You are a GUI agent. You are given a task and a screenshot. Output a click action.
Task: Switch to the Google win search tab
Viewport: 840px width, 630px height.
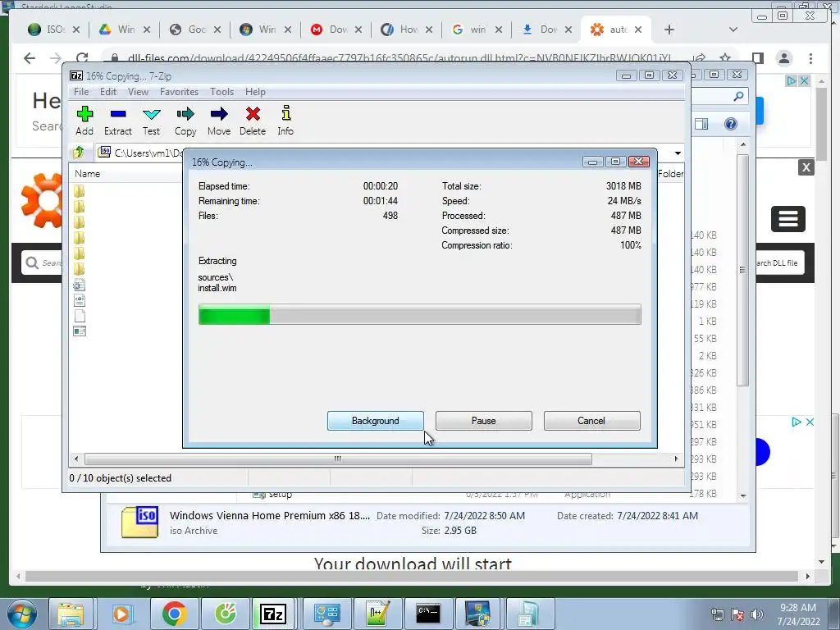(x=477, y=30)
